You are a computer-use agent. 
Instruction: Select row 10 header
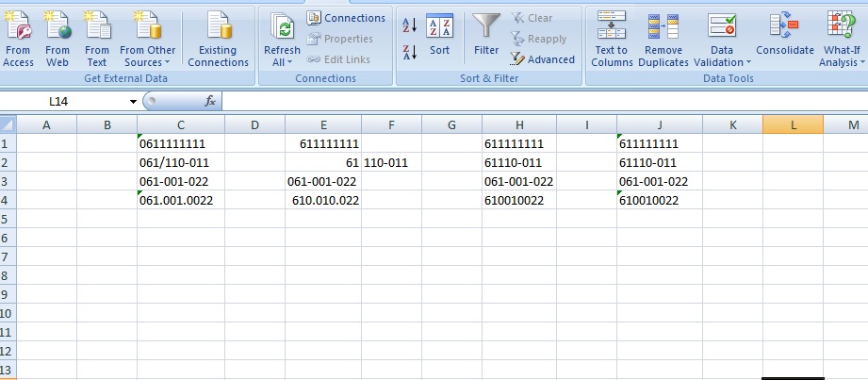[8, 313]
